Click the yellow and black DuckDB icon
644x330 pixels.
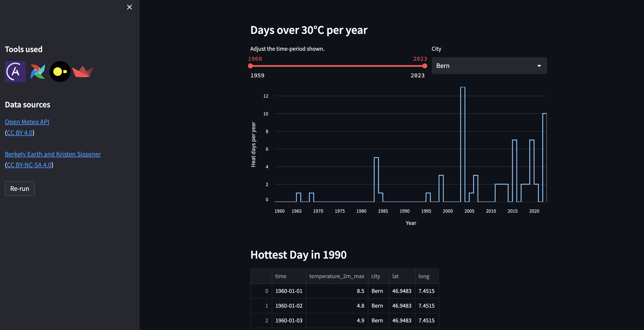point(60,72)
